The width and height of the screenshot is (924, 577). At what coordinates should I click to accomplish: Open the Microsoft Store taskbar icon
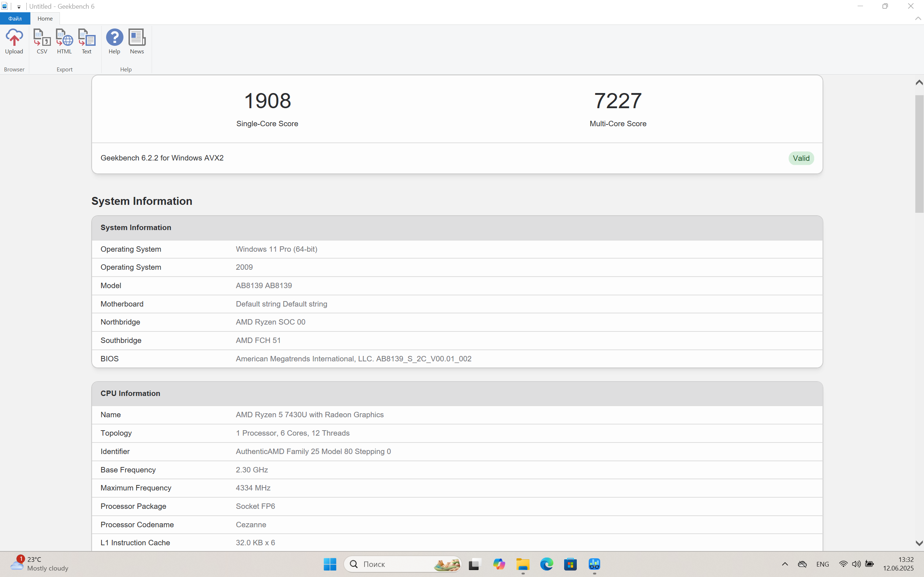(570, 564)
